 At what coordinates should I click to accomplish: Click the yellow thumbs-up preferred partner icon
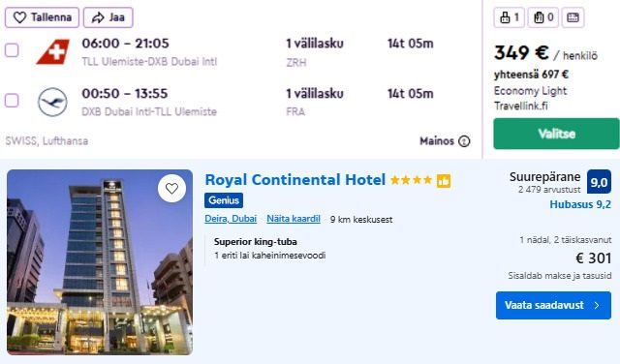point(444,181)
